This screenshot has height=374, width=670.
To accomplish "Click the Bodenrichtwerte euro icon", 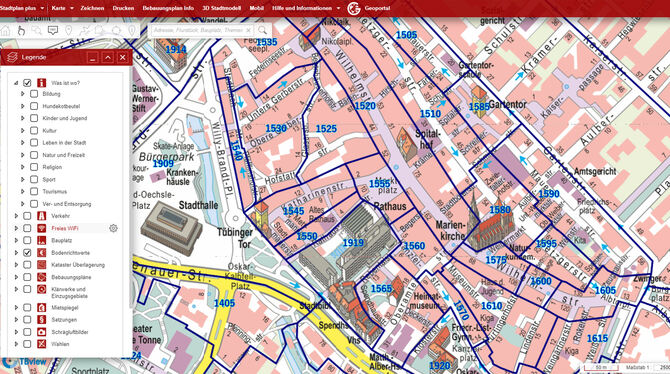I will (41, 253).
